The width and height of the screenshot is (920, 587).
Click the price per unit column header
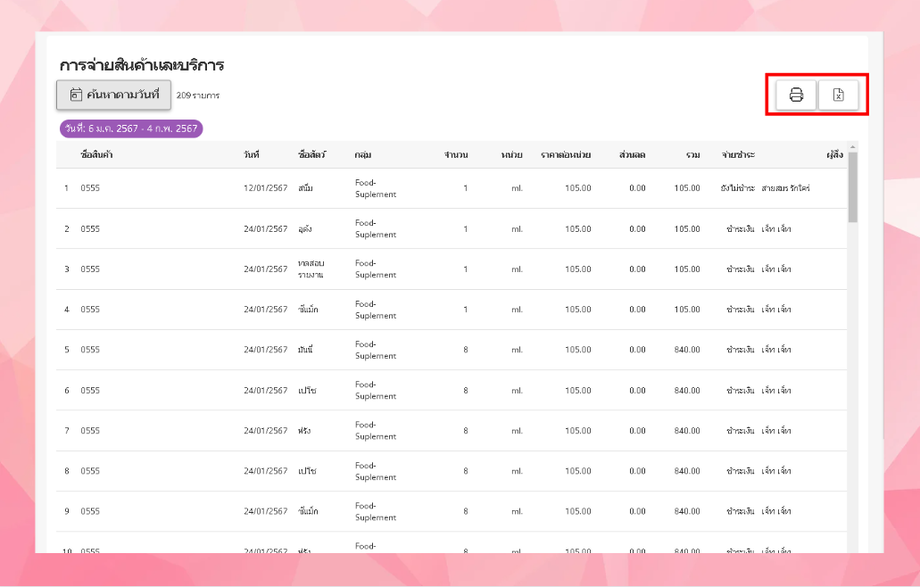pos(566,155)
